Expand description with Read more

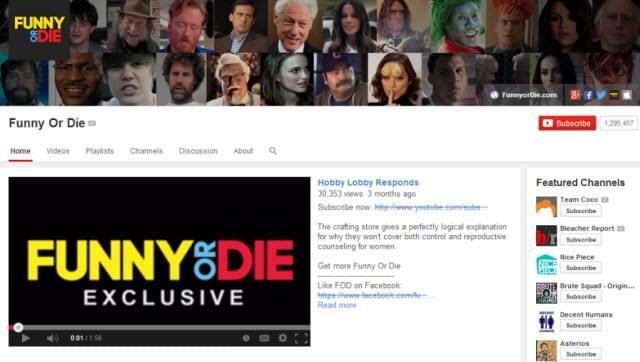(337, 305)
